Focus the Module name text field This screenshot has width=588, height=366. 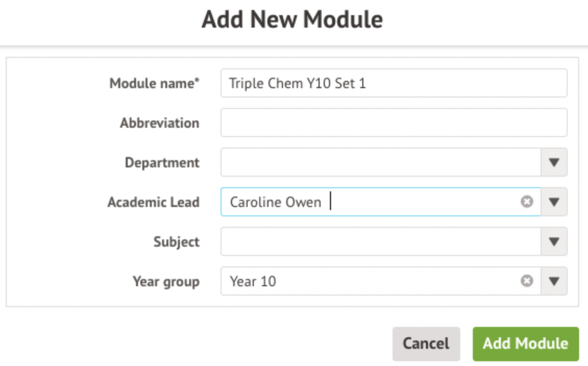(394, 83)
